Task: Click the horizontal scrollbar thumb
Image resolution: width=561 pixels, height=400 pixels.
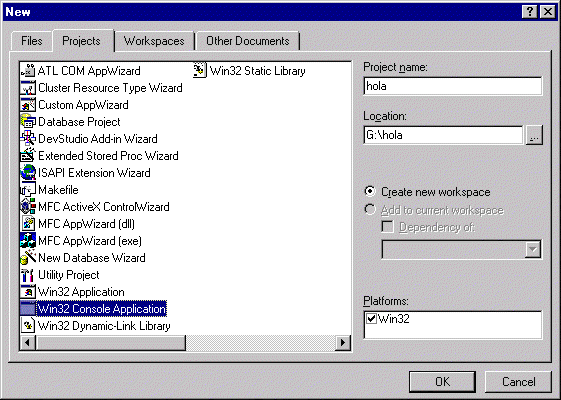Action: [x=111, y=343]
